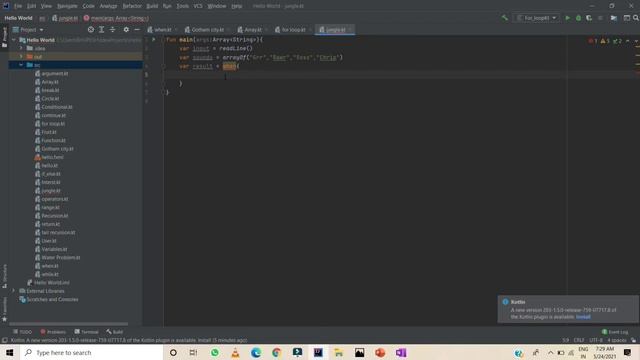Image resolution: width=640 pixels, height=360 pixels.
Task: Run with coverage shield icon
Action: pos(589,18)
